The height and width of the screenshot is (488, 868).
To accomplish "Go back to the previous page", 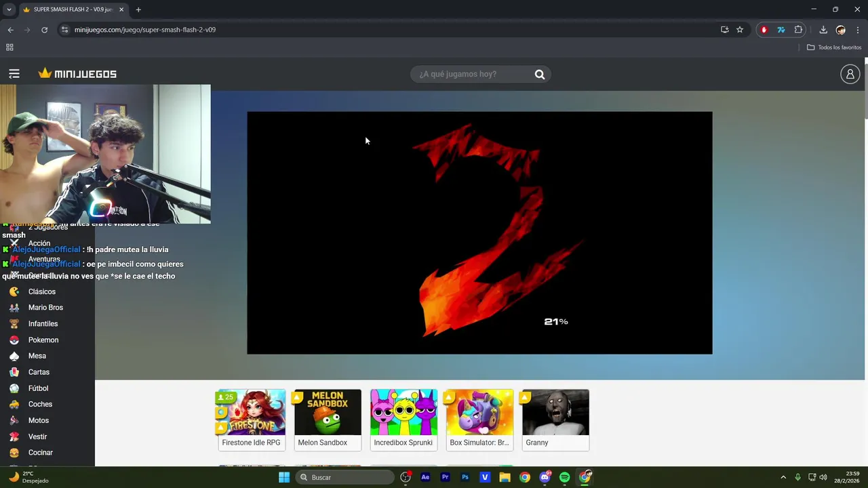I will point(10,30).
